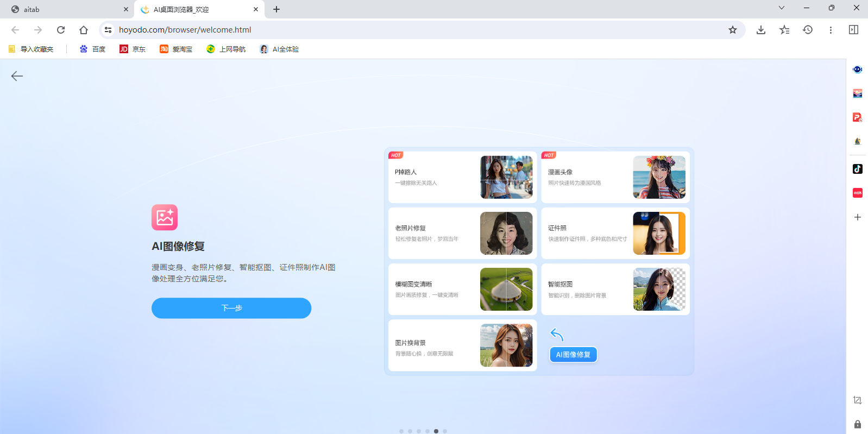The height and width of the screenshot is (434, 868).
Task: Open the 证件照 card
Action: (x=615, y=234)
